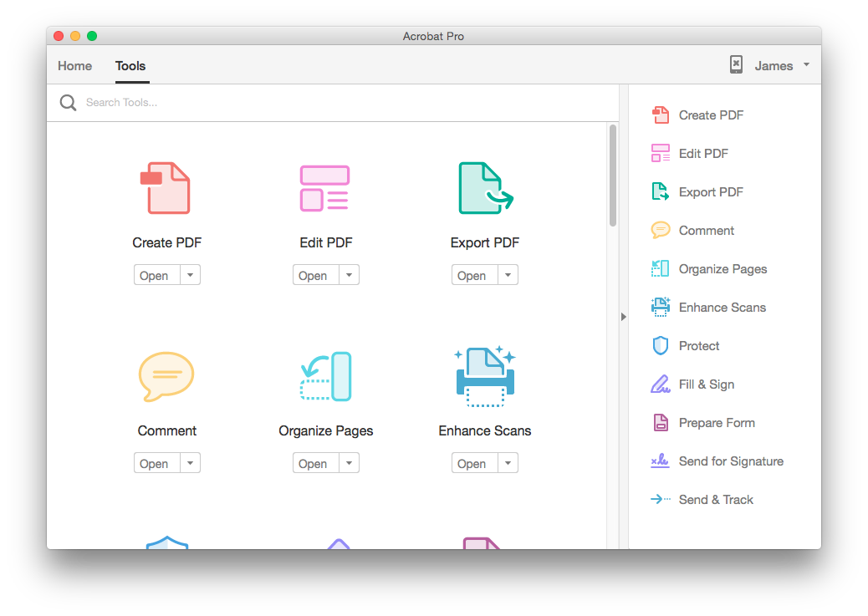
Task: Expand dropdown arrow next to Export PDF Open
Action: tap(508, 275)
